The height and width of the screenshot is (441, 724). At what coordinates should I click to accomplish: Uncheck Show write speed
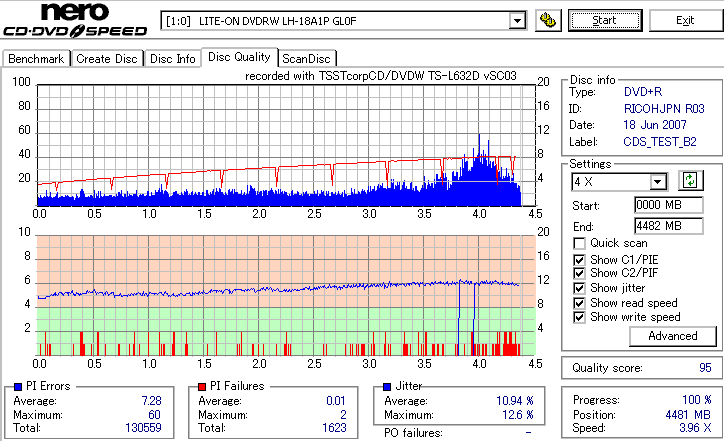(579, 317)
